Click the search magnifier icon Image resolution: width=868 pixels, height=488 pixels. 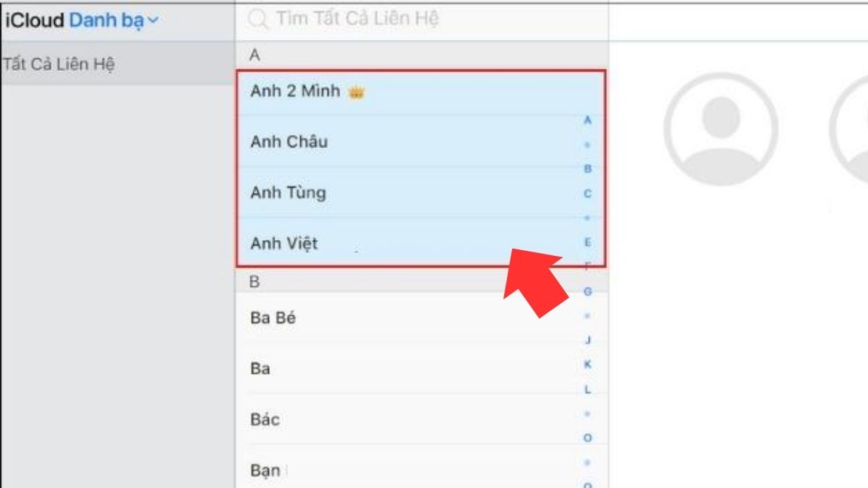click(257, 19)
